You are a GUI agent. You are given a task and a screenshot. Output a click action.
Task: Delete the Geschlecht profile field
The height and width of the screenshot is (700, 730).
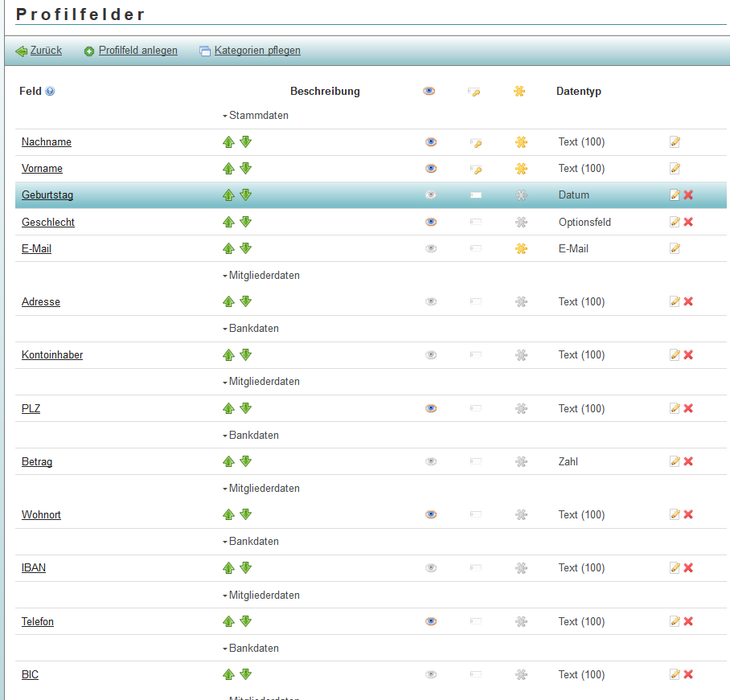[688, 222]
